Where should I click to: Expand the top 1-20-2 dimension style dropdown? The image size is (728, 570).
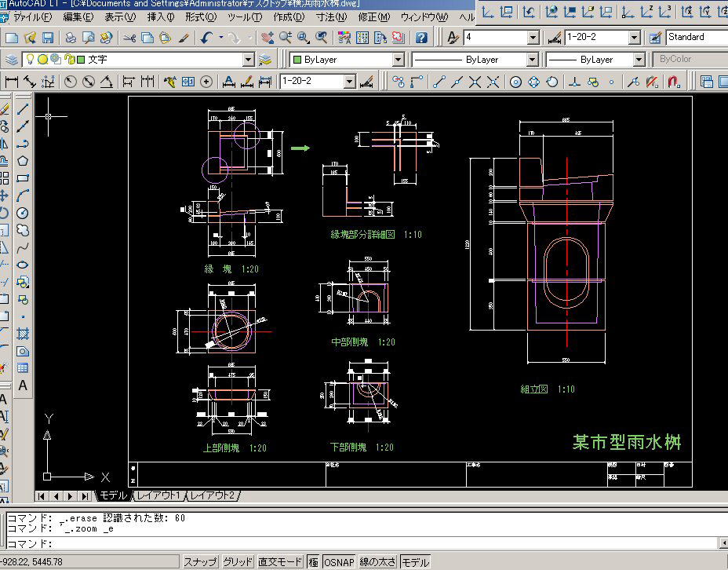click(634, 37)
